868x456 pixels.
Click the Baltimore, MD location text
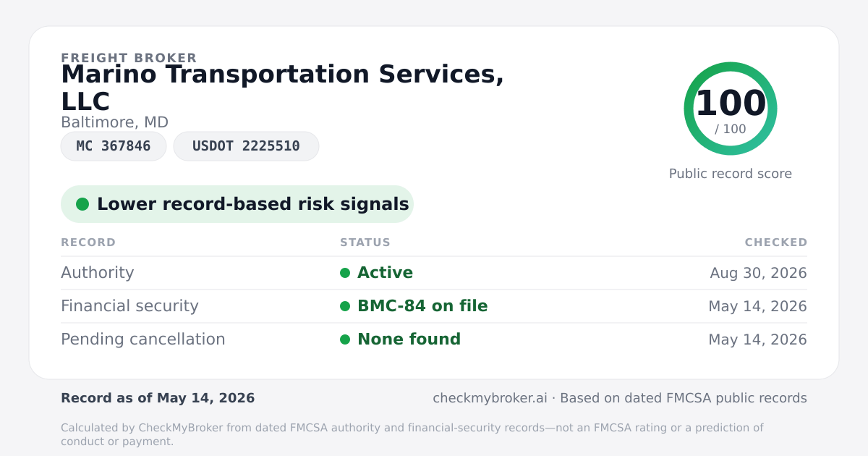[x=114, y=122]
